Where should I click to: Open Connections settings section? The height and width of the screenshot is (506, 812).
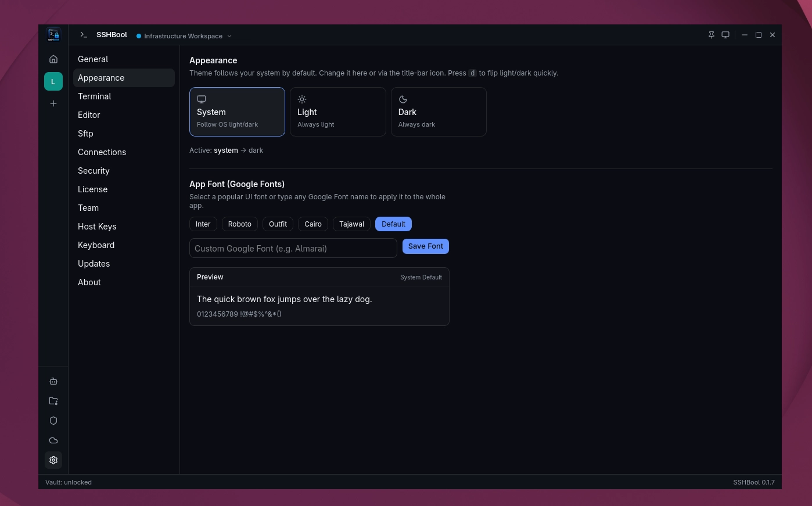[x=124, y=152]
